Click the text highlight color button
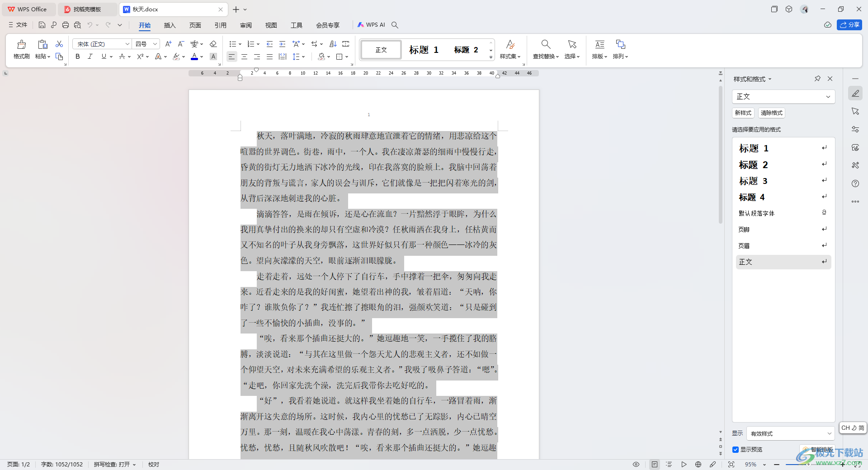 pyautogui.click(x=176, y=56)
